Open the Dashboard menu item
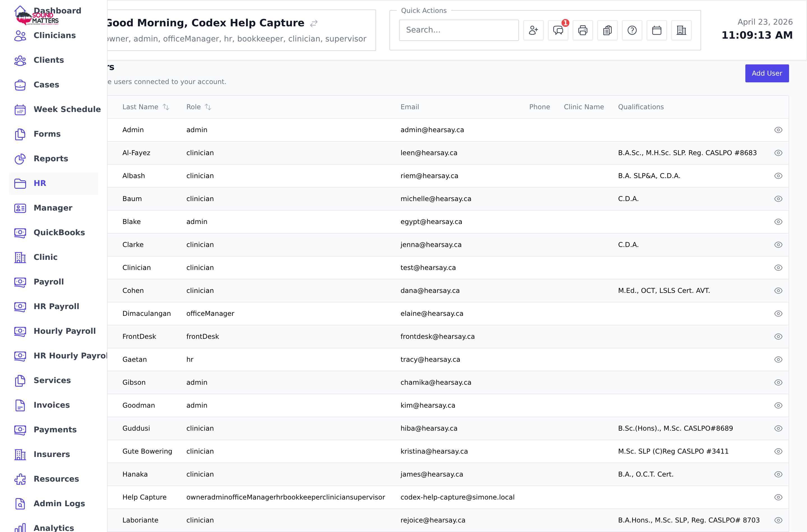807x532 pixels. point(57,11)
